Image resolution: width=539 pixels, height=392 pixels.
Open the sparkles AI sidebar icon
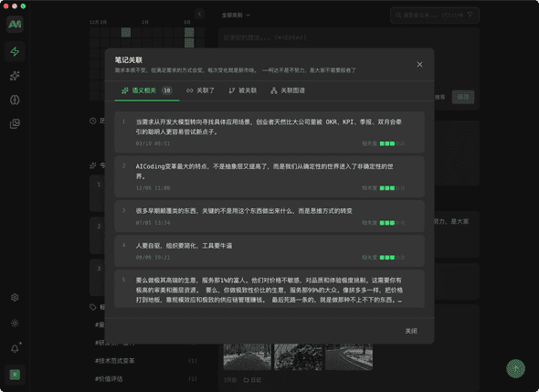click(x=15, y=76)
